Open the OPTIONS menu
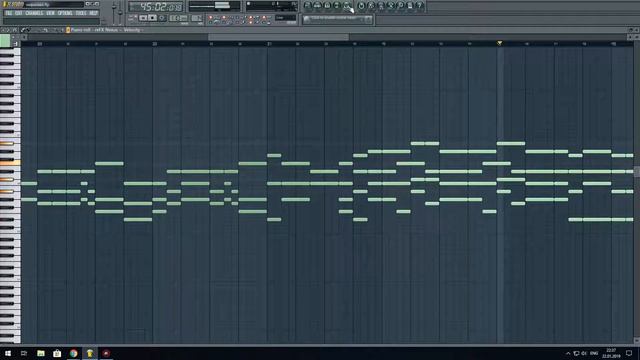 pos(65,13)
